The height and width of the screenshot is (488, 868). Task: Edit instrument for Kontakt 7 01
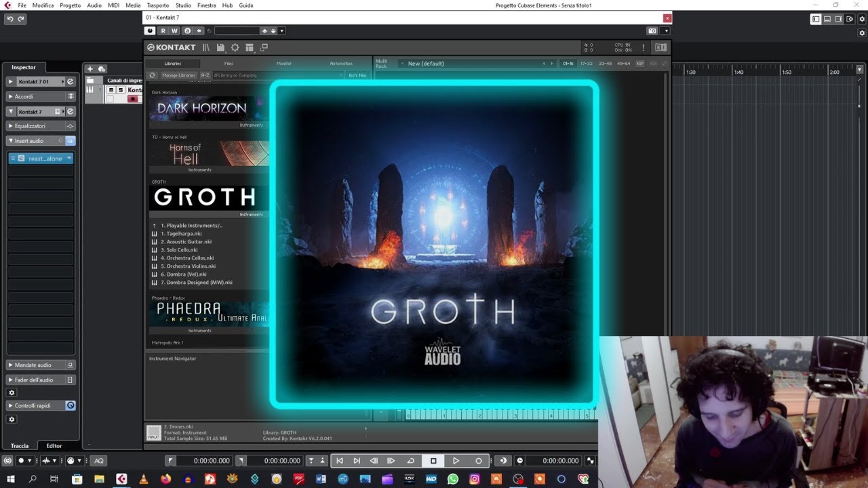click(70, 81)
